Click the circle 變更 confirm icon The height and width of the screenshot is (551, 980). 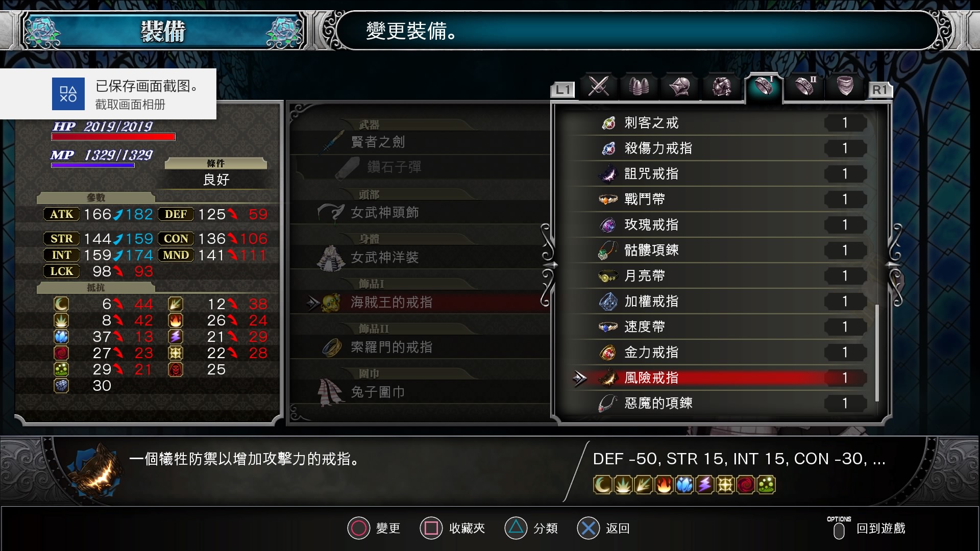(358, 528)
